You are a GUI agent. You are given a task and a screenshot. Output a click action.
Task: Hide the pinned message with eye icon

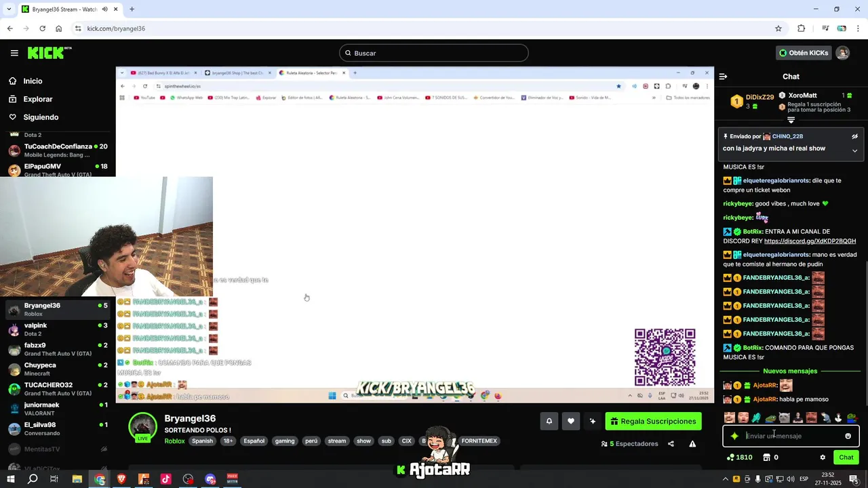coord(854,136)
